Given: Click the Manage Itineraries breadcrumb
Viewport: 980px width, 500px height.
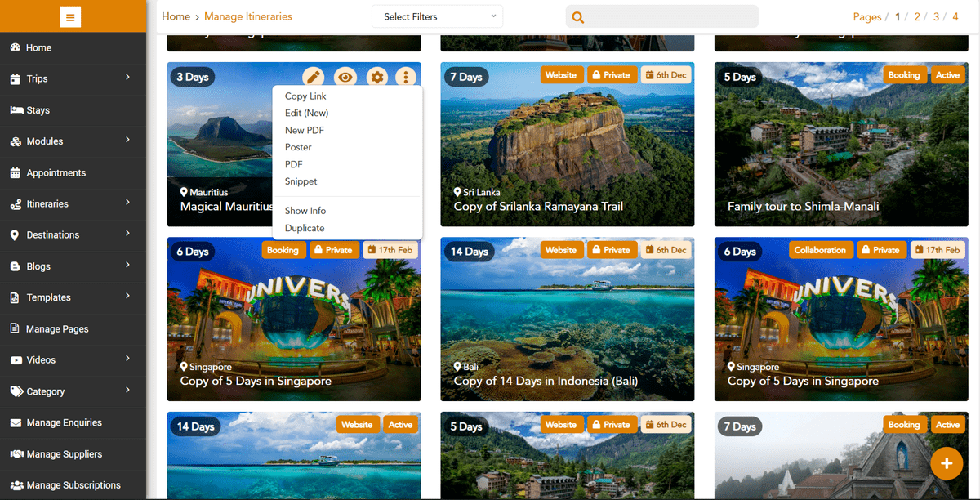Looking at the screenshot, I should [248, 16].
